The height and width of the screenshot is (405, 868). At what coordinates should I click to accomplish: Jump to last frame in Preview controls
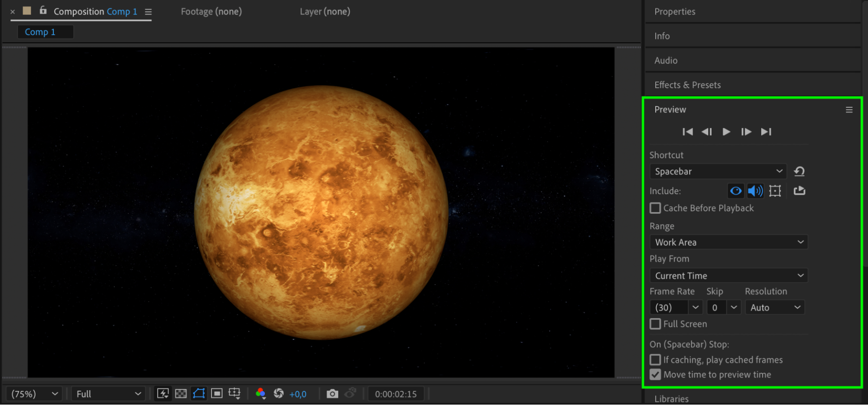tap(766, 132)
